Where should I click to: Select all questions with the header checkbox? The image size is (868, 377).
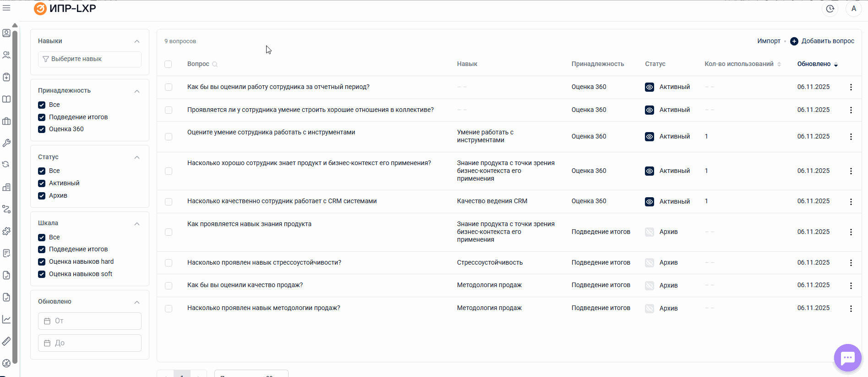(x=168, y=64)
